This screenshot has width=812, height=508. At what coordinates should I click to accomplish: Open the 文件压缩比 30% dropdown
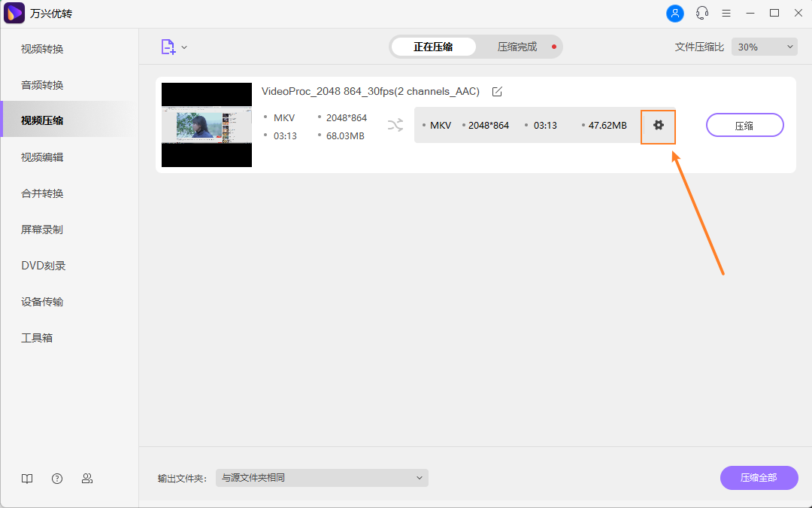coord(764,46)
